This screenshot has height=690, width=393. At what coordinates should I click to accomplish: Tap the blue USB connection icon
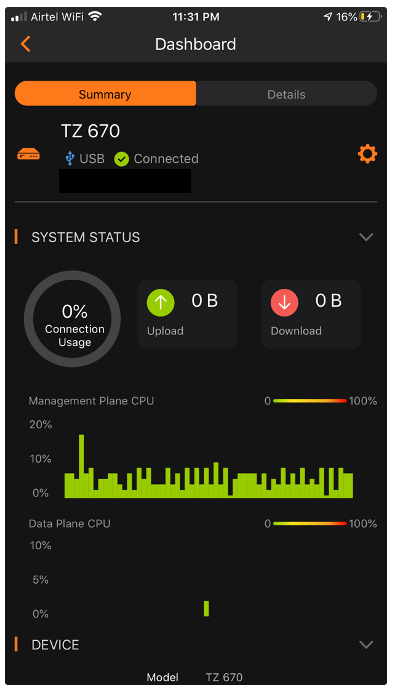70,158
